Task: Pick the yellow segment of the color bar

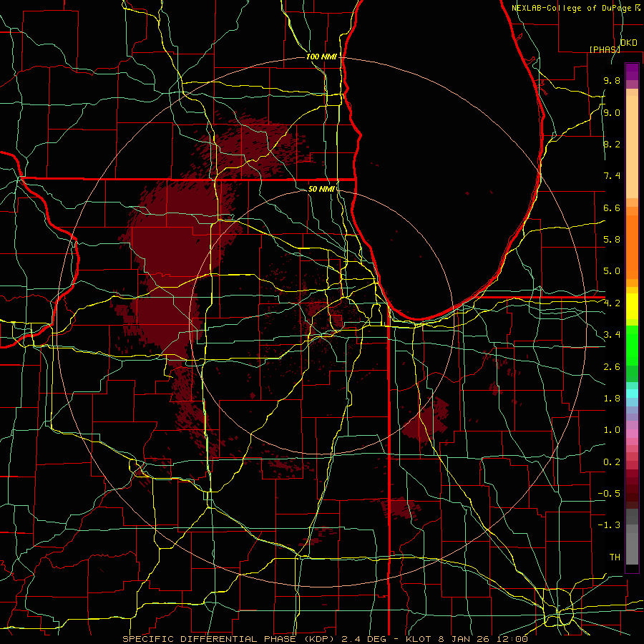Action: coord(632,306)
